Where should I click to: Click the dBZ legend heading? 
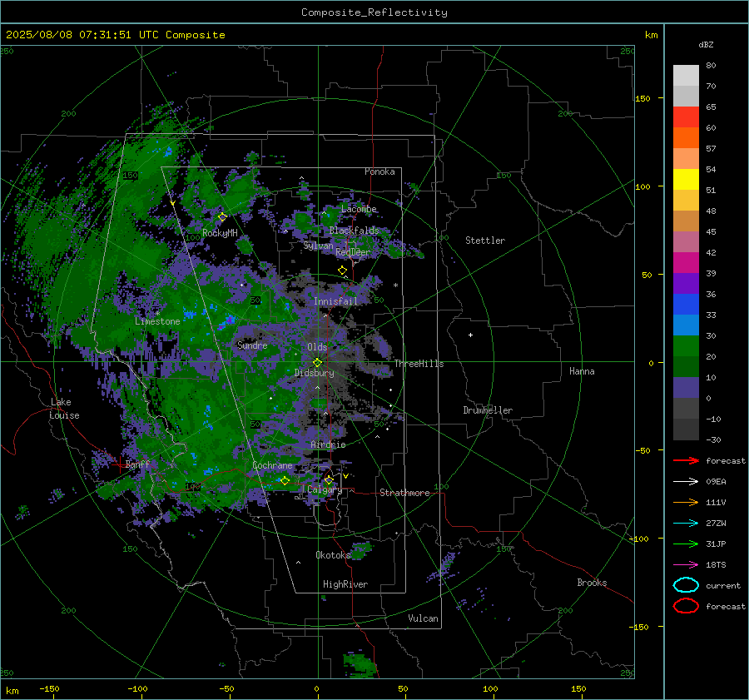706,44
